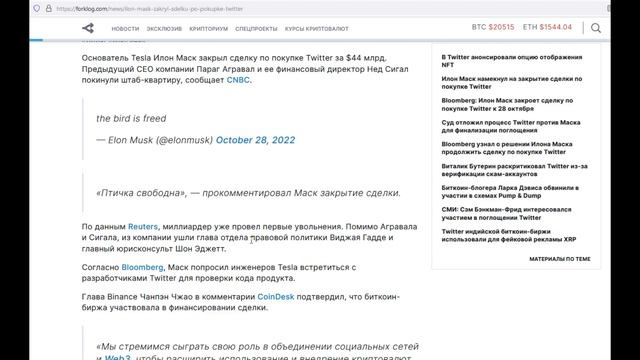The height and width of the screenshot is (360, 640).
Task: Open article about Виталик Бутерин criticizing Twitter
Action: tap(515, 170)
